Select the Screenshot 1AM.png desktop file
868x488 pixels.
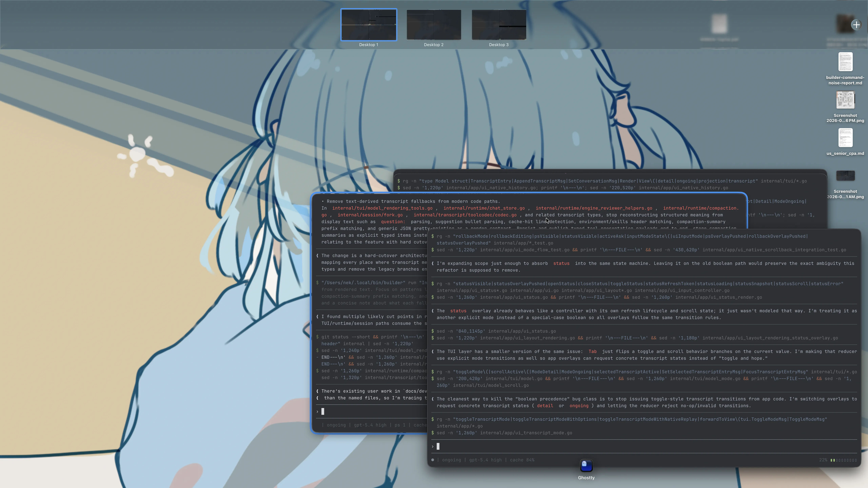pos(845,176)
